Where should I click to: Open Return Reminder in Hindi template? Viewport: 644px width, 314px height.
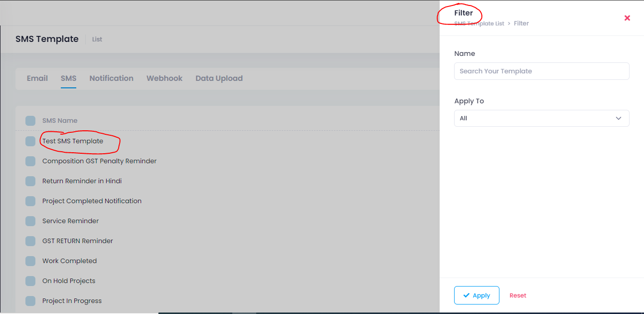tap(82, 181)
